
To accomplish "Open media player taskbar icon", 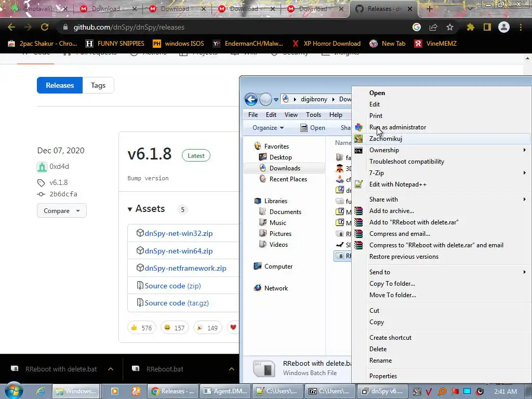I will coord(115,391).
